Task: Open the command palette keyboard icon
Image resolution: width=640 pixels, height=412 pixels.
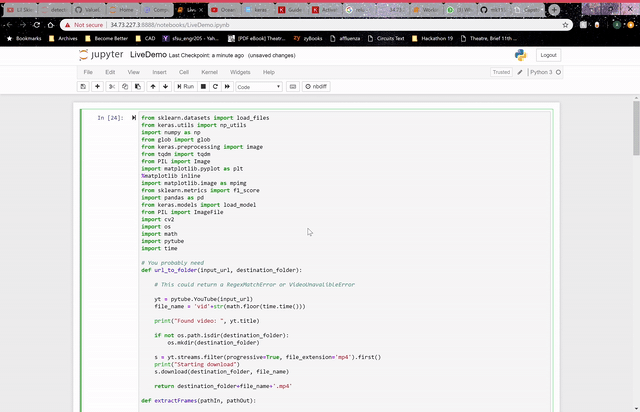Action: click(x=293, y=87)
